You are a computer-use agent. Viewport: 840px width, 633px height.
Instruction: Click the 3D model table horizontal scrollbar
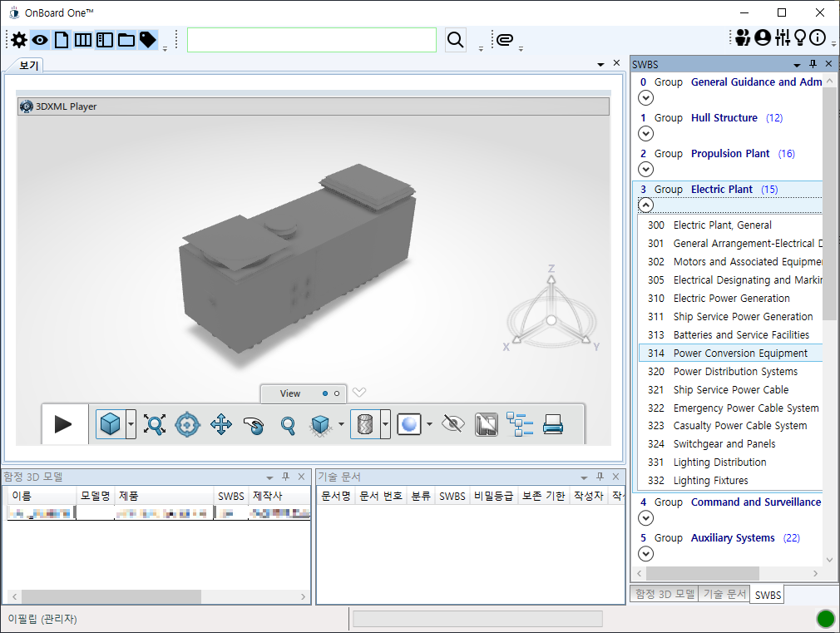click(111, 596)
